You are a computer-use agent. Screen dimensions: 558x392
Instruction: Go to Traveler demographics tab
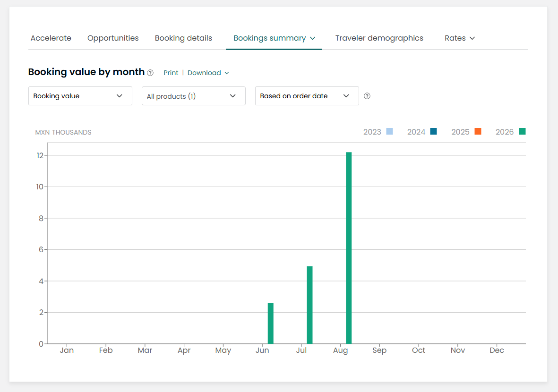tap(379, 38)
